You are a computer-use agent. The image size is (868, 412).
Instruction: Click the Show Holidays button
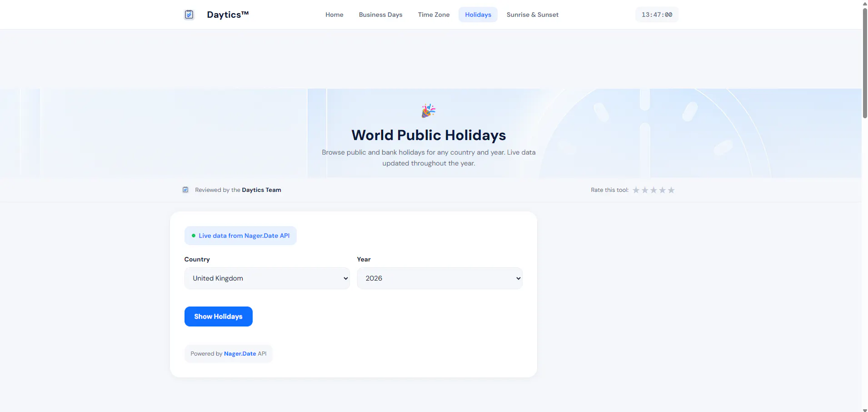click(x=219, y=317)
